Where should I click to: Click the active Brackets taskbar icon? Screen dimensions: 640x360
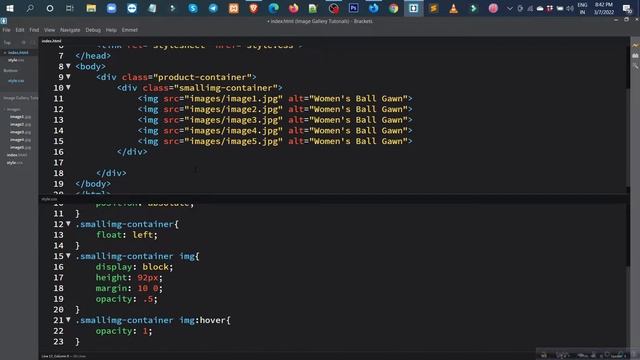click(413, 8)
